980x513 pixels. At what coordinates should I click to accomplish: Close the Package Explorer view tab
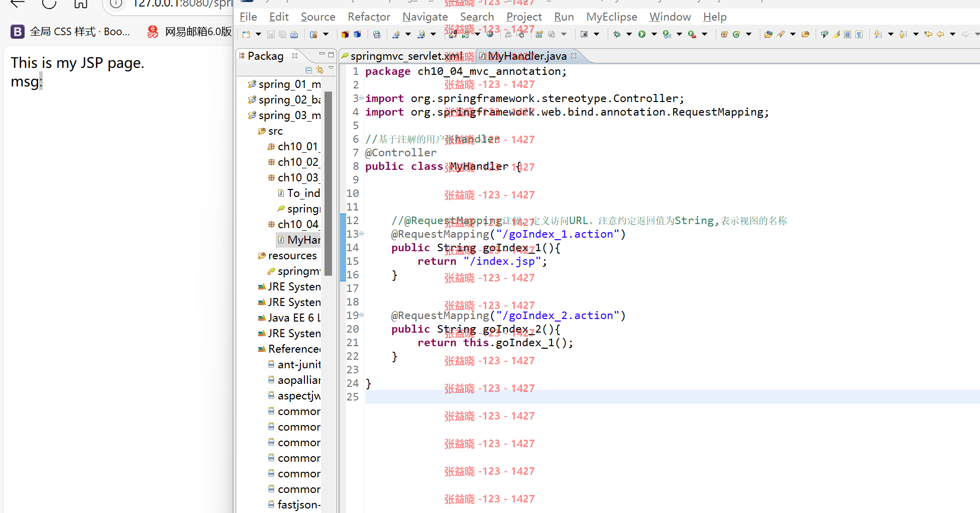click(x=295, y=56)
